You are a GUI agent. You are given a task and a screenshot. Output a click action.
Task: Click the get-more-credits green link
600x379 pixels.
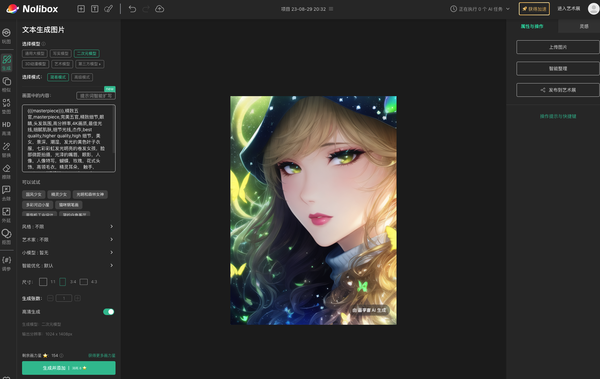click(x=102, y=356)
